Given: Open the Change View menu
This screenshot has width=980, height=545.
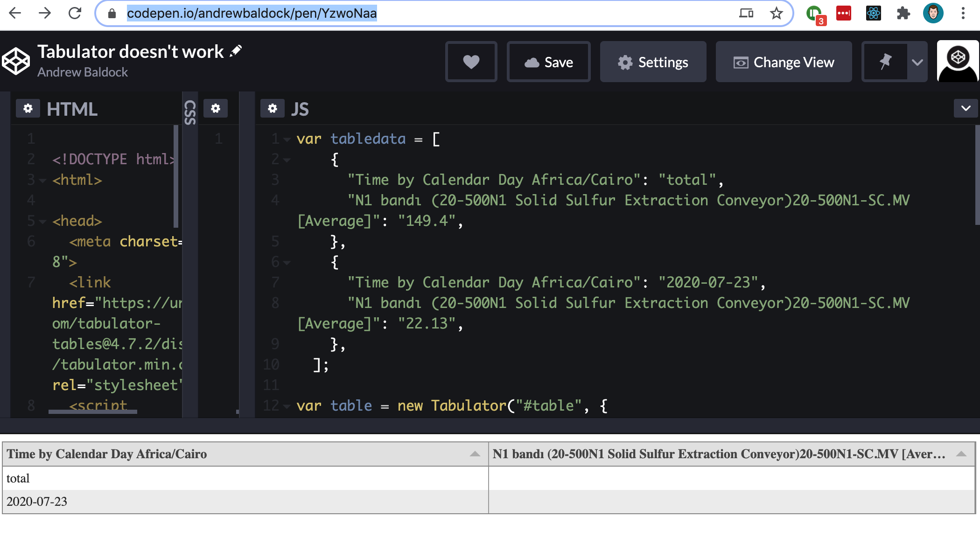Looking at the screenshot, I should click(x=784, y=62).
